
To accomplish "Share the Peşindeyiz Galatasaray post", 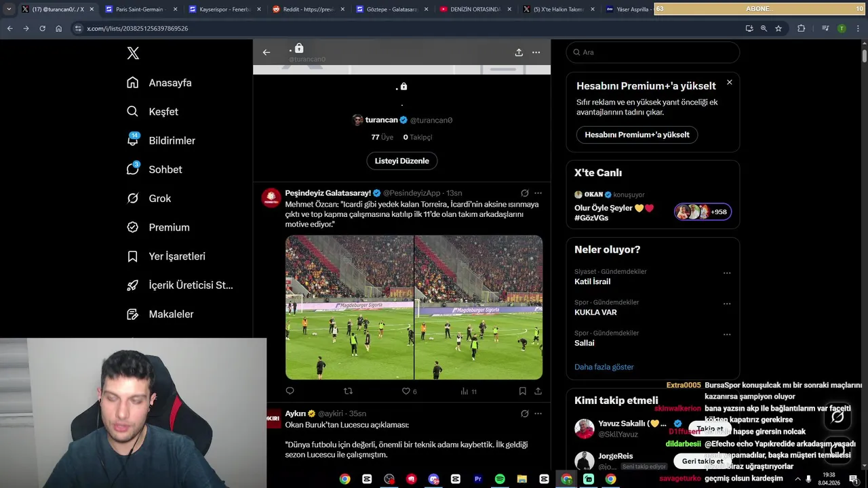I will pos(538,391).
